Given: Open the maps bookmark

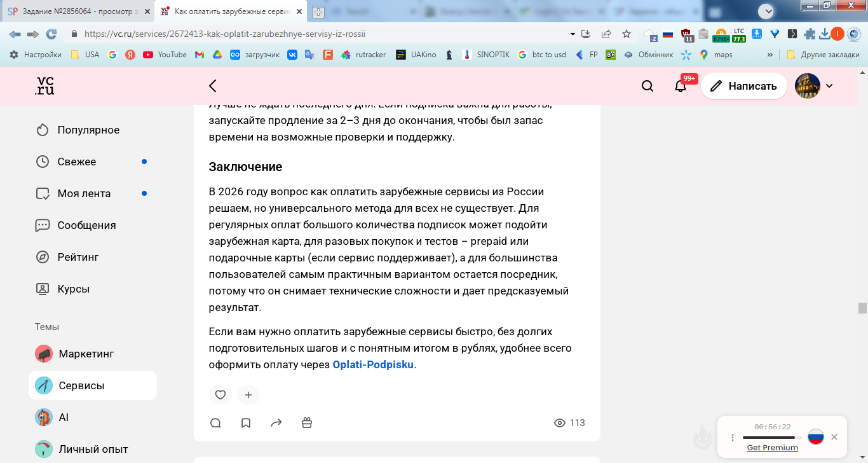Looking at the screenshot, I should (716, 55).
